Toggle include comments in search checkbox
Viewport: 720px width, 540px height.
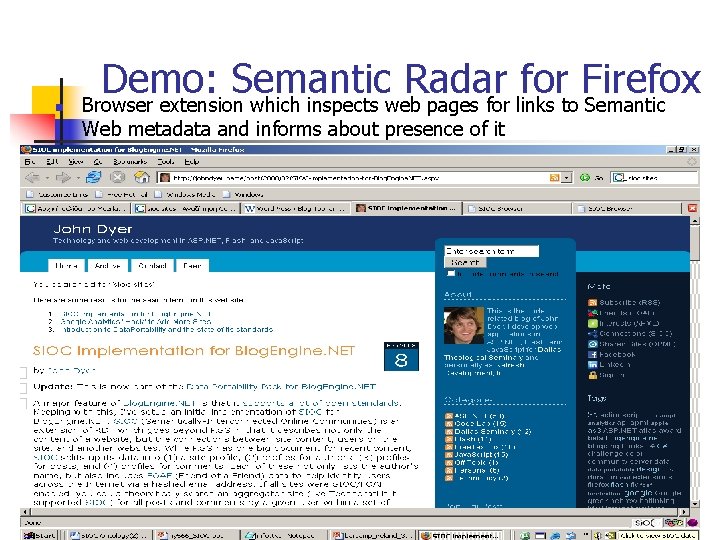coord(451,274)
